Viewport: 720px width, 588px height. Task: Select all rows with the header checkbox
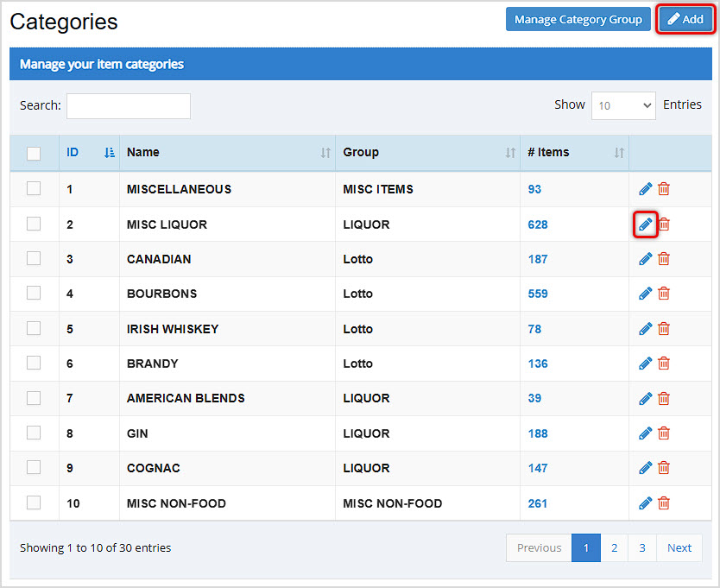point(35,152)
